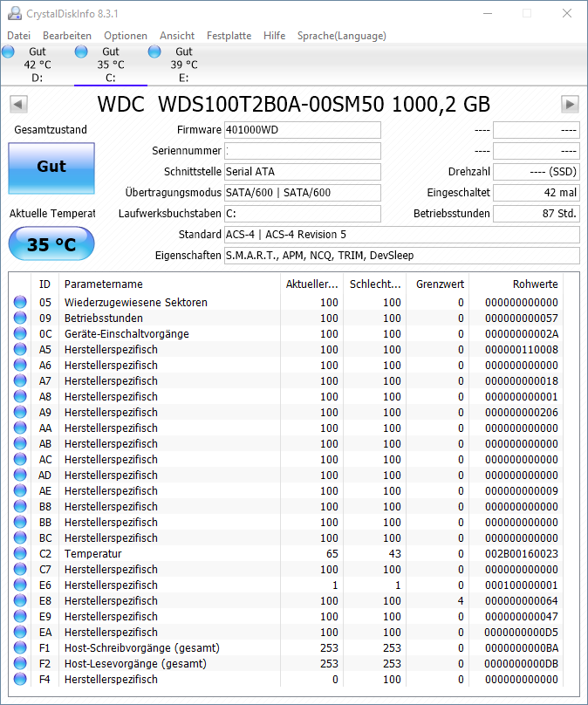Open the Sprache(Language) menu

point(342,36)
